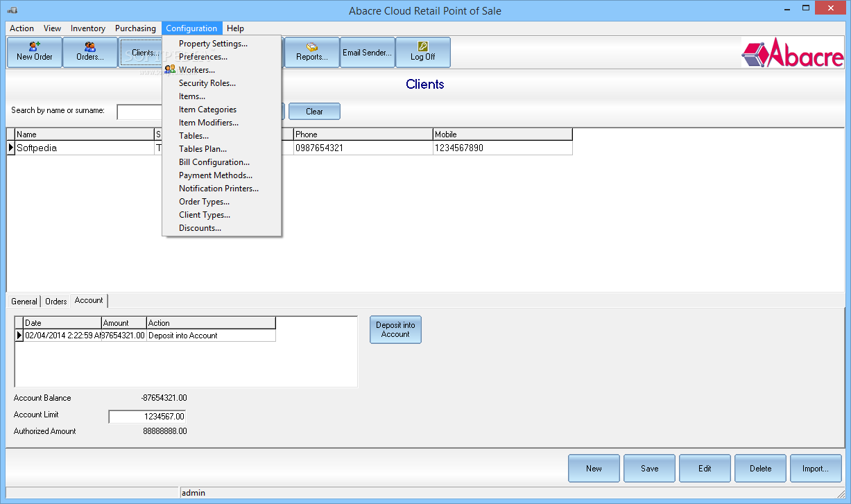The height and width of the screenshot is (504, 851).
Task: Open the Email Sender toolbar button
Action: (x=368, y=52)
